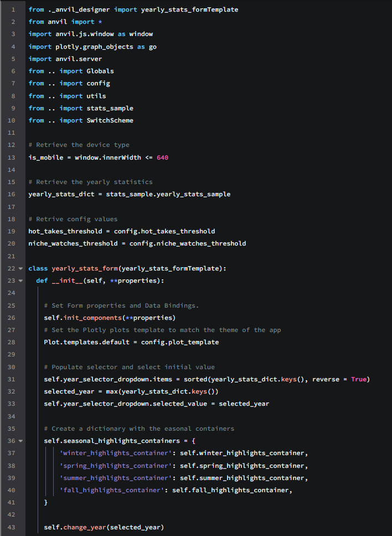Click 'Globals' import name
The width and height of the screenshot is (392, 536).
click(100, 71)
